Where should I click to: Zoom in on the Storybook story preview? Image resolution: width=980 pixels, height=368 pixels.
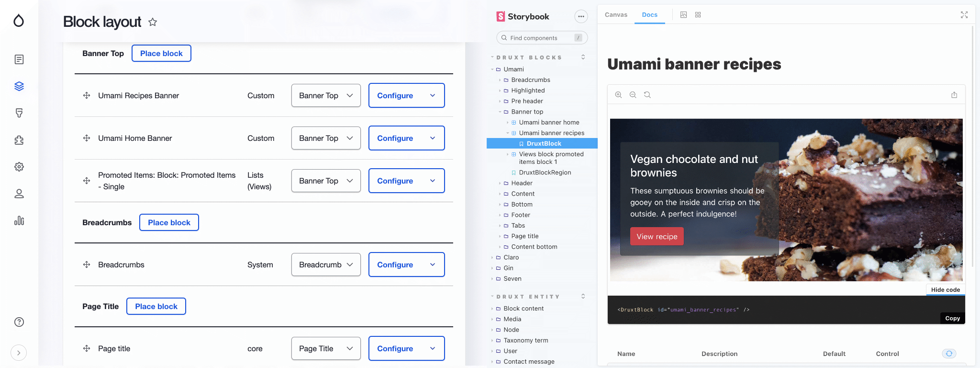point(618,94)
